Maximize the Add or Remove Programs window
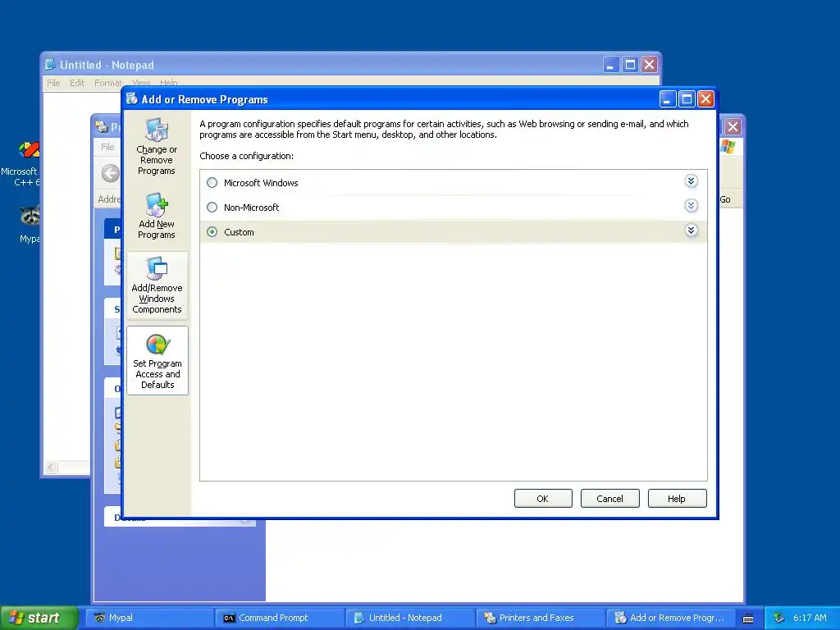 coord(687,99)
